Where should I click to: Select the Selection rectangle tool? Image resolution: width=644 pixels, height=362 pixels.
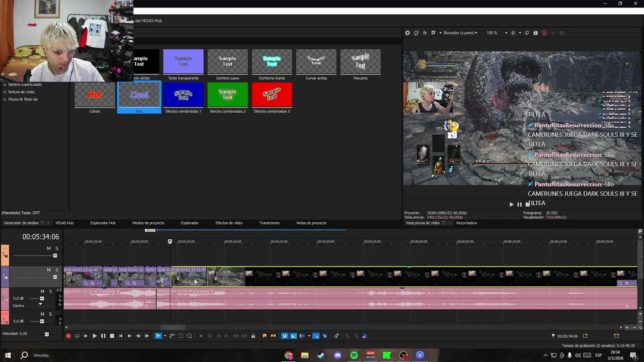[181, 336]
